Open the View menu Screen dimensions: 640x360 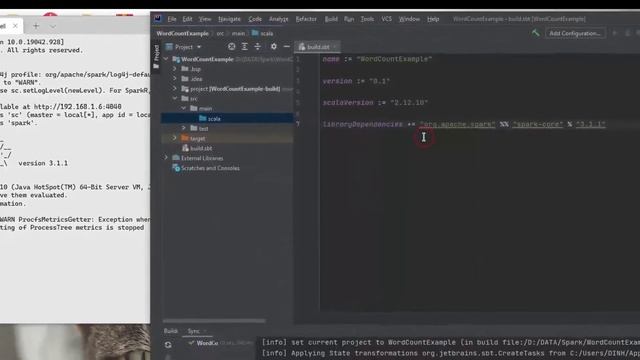point(205,19)
